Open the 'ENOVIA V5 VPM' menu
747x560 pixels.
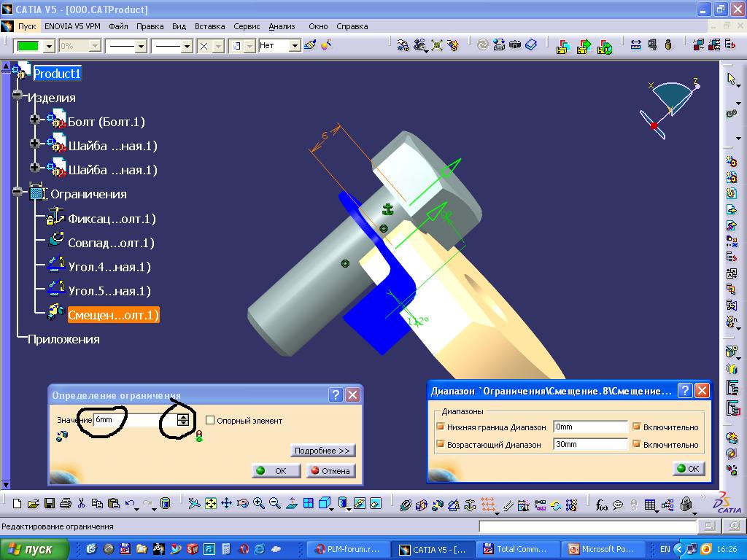coord(72,26)
